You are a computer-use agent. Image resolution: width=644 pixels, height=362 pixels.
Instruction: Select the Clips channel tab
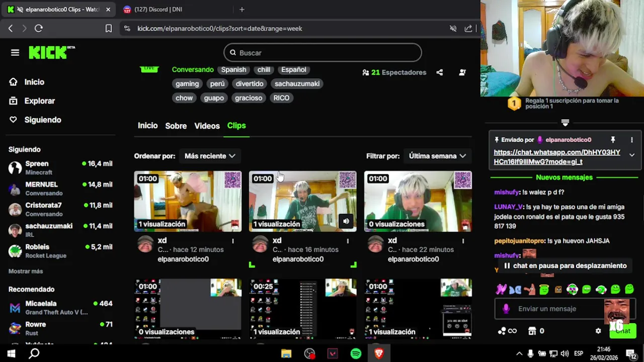236,126
